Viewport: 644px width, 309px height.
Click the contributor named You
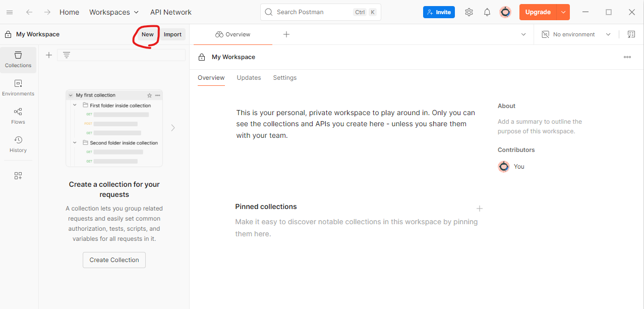point(511,167)
